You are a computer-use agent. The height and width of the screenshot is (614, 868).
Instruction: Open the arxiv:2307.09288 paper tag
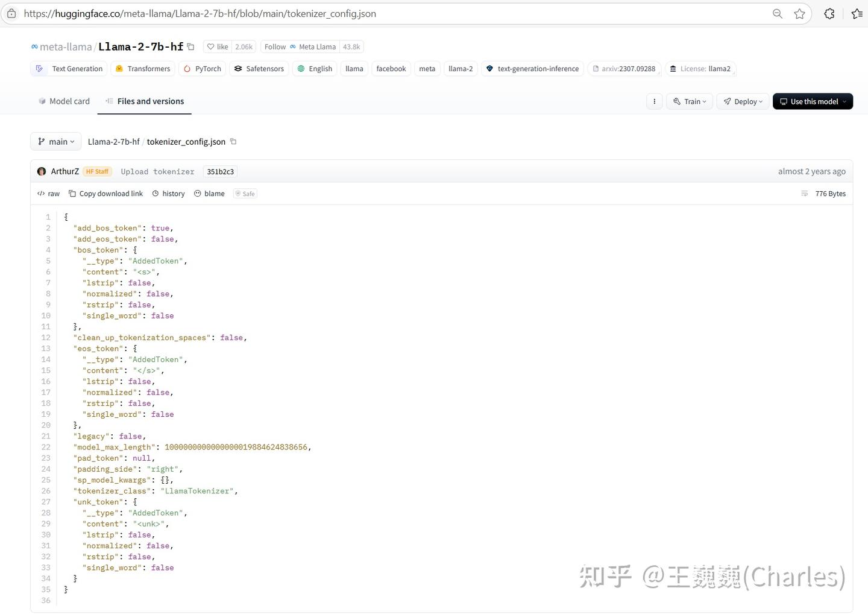coord(624,69)
